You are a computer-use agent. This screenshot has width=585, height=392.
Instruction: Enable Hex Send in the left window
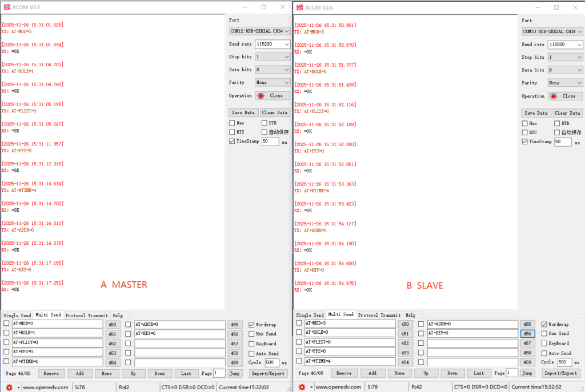[251, 334]
